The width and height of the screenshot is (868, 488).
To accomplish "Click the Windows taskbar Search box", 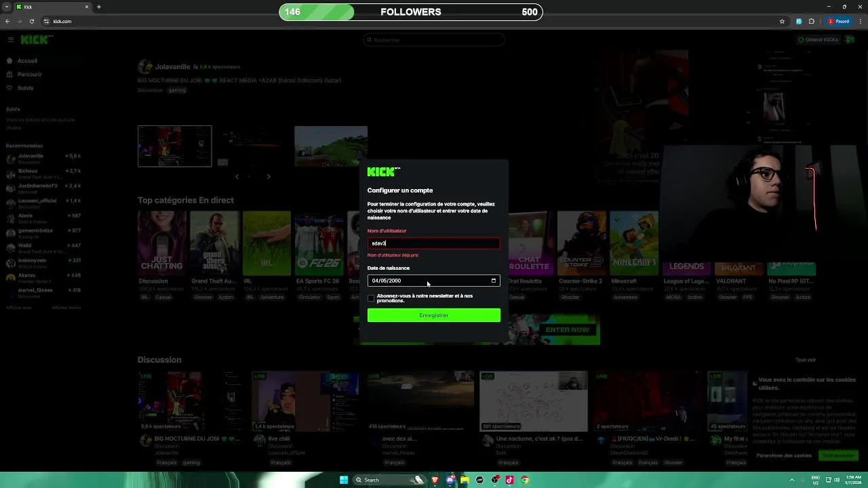I will (x=390, y=480).
